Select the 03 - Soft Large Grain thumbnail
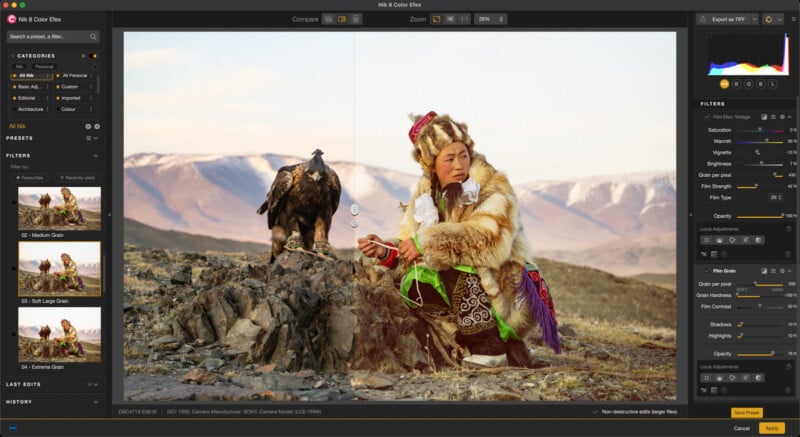This screenshot has width=800, height=437. point(59,269)
